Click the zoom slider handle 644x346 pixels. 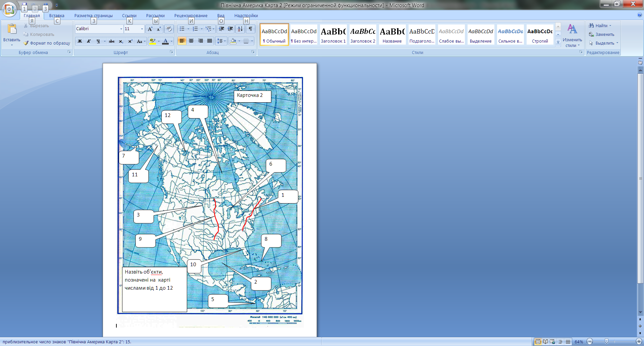pos(606,342)
